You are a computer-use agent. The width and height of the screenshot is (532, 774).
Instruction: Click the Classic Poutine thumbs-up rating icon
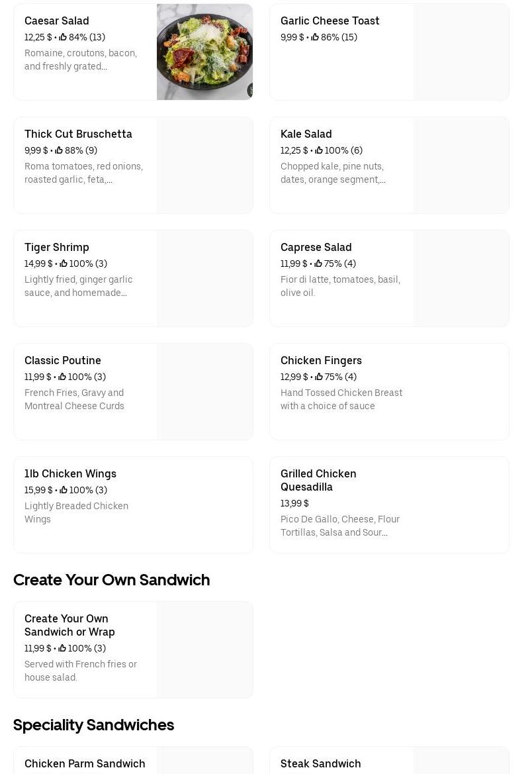point(63,377)
